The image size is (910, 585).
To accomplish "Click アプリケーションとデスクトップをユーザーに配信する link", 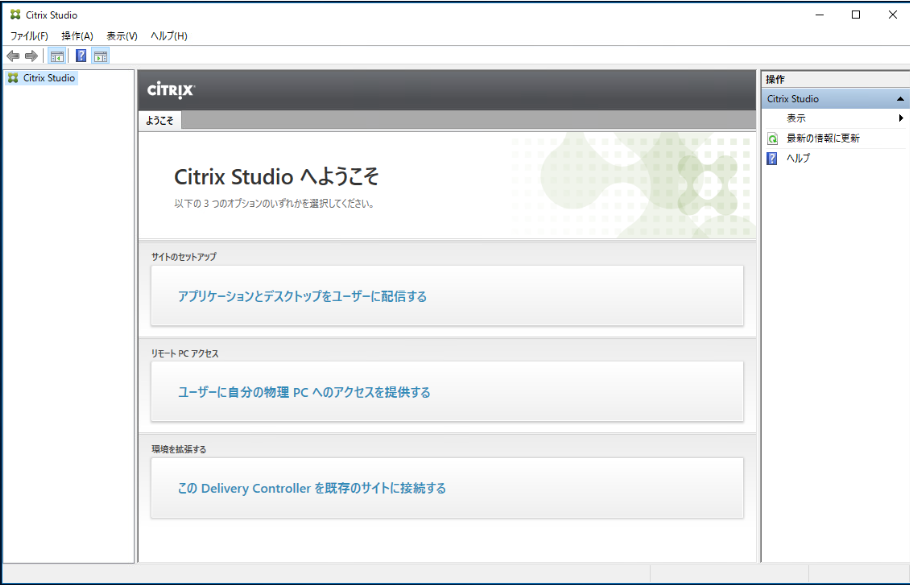I will (302, 297).
